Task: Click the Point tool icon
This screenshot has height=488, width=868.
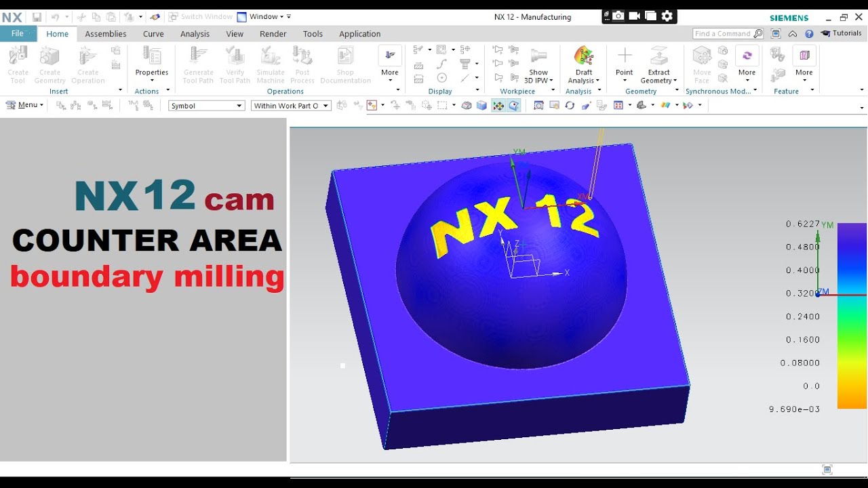Action: [x=625, y=56]
